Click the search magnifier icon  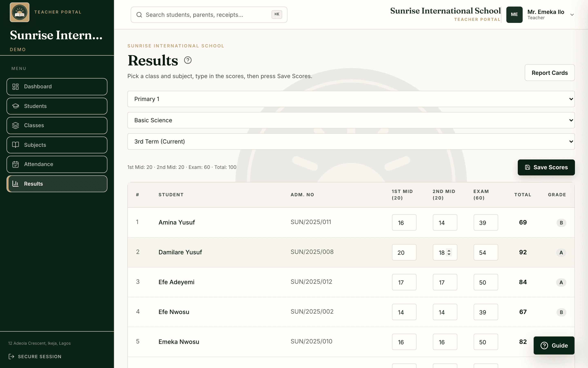point(139,15)
